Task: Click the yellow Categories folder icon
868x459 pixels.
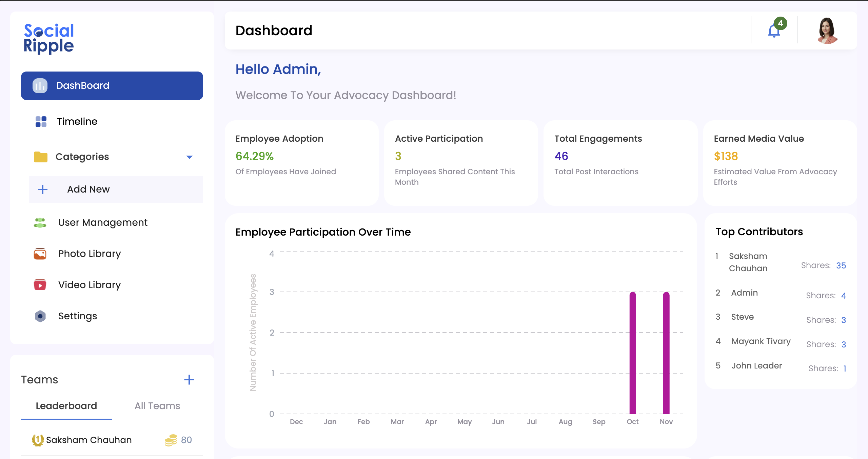Action: (41, 157)
